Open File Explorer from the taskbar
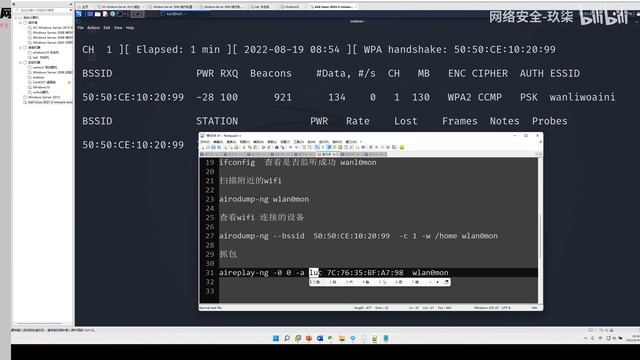This screenshot has height=360, width=640. (342, 338)
